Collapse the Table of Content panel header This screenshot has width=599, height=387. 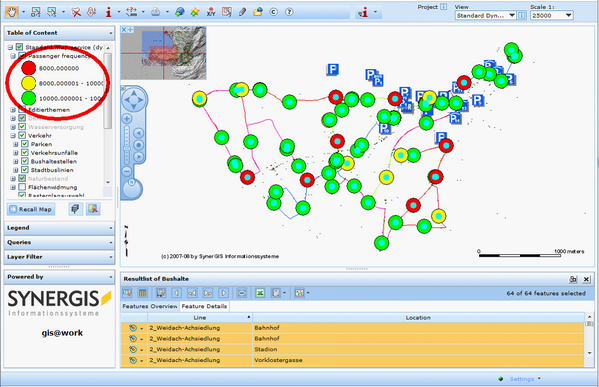(59, 33)
